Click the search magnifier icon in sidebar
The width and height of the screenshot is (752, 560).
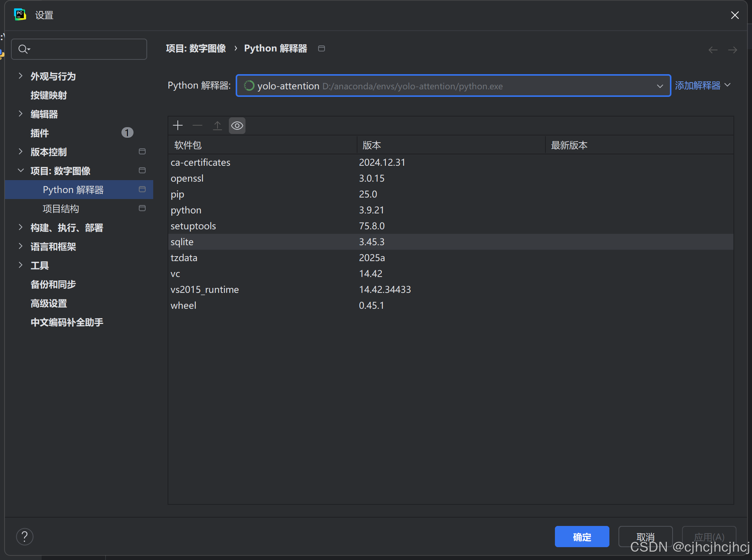pyautogui.click(x=24, y=49)
